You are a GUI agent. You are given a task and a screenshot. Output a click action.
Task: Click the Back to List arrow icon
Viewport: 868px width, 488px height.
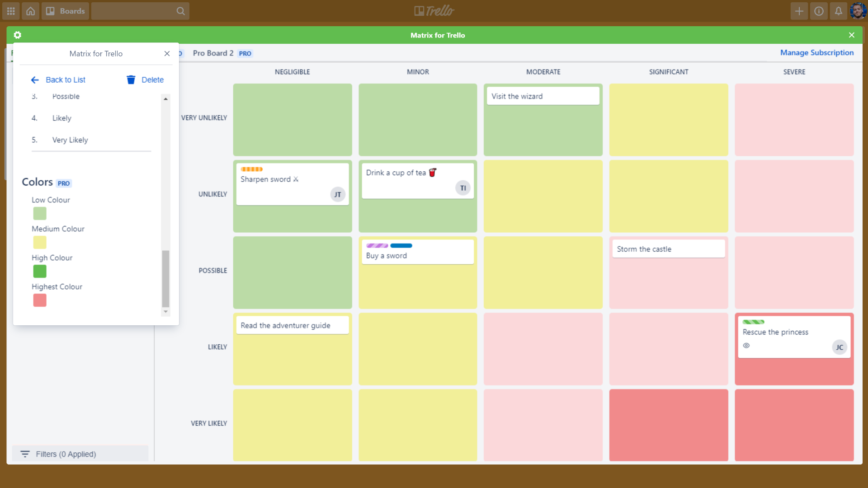click(34, 79)
